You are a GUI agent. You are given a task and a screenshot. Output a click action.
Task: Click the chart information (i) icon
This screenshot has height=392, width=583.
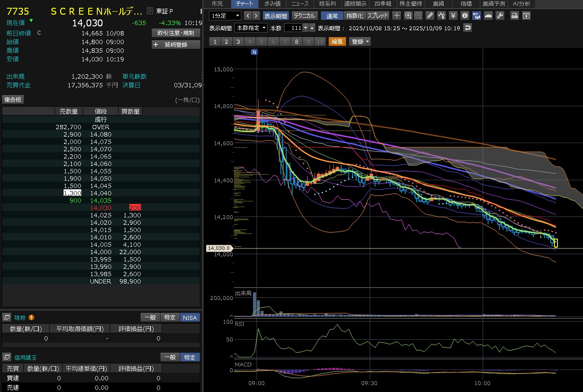coord(465,16)
